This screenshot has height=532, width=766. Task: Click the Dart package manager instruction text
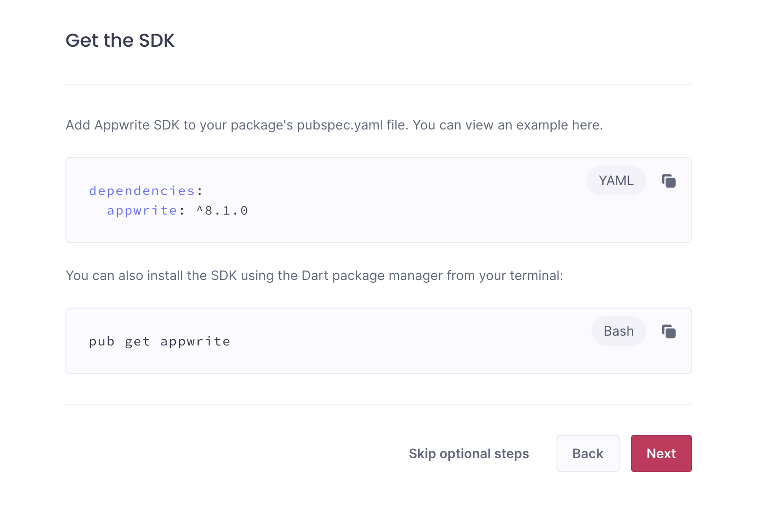(x=314, y=276)
